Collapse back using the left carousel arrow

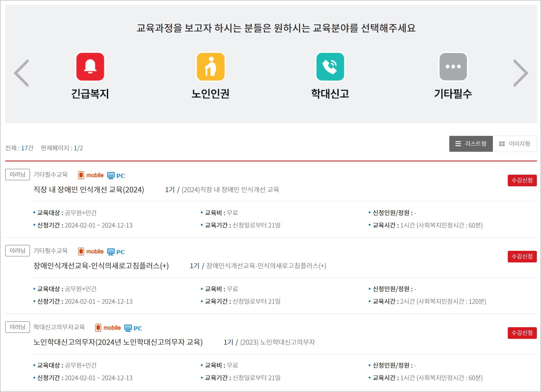[21, 73]
